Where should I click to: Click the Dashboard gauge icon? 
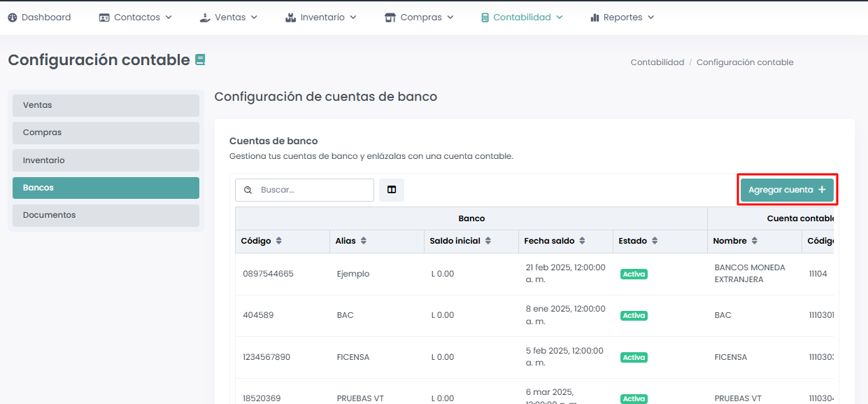(13, 18)
